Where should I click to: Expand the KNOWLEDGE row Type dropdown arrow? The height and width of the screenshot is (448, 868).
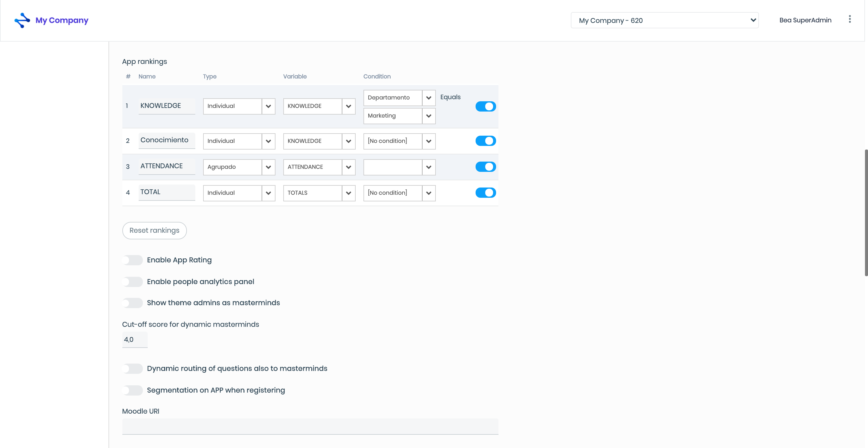pyautogui.click(x=268, y=106)
